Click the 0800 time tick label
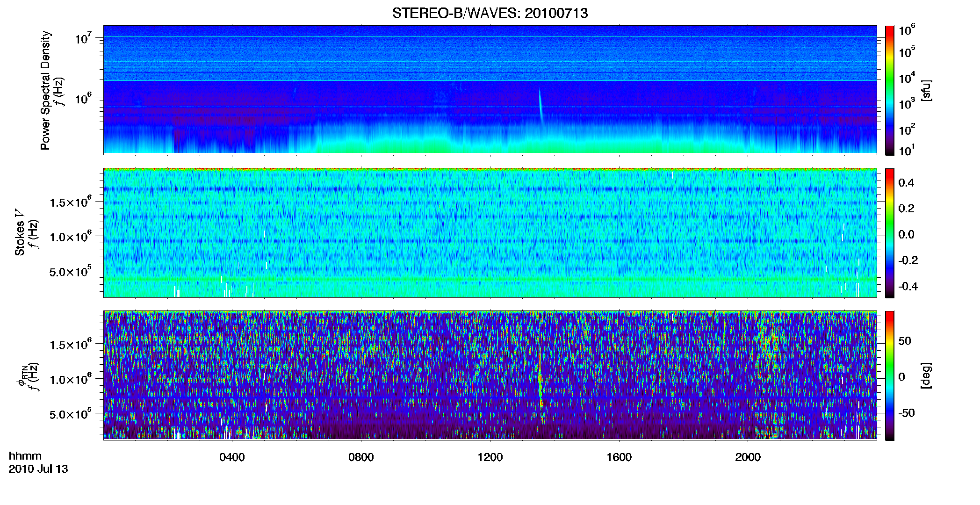Viewport: 980px width, 505px height. coord(361,457)
